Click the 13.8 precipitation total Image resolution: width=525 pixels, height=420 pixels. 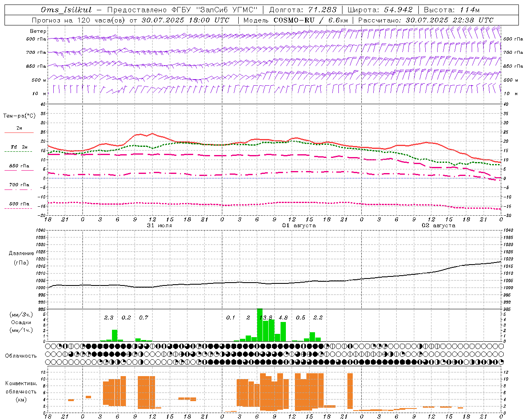coord(266,318)
